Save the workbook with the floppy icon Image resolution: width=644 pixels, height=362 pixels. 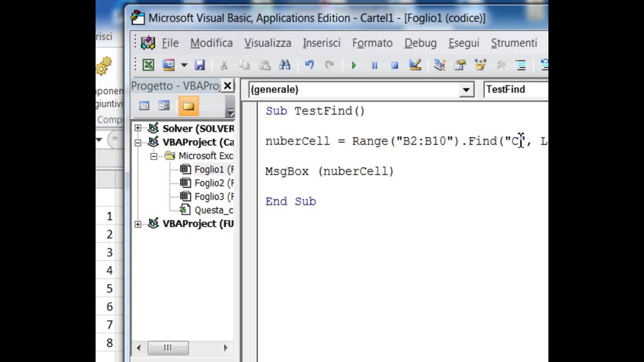click(x=200, y=65)
